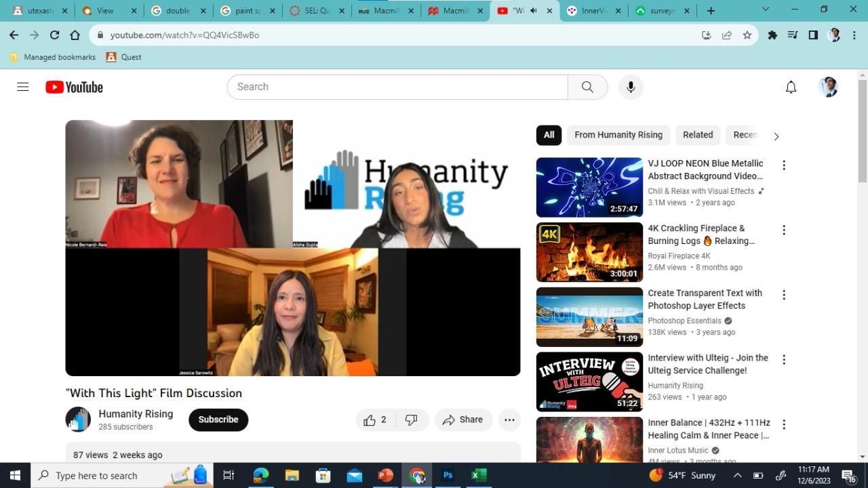Open options for Inner Balance video
The width and height of the screenshot is (868, 488).
784,424
